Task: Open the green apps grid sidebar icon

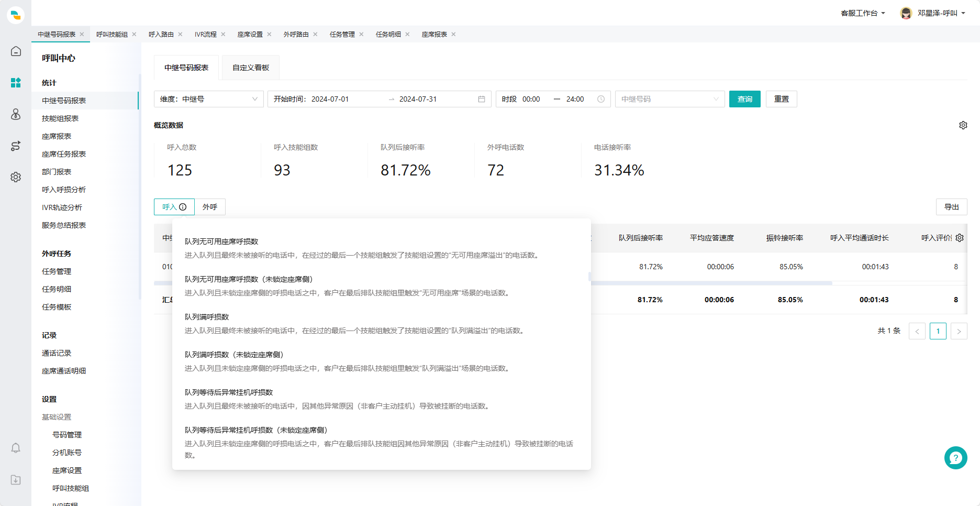Action: point(16,83)
